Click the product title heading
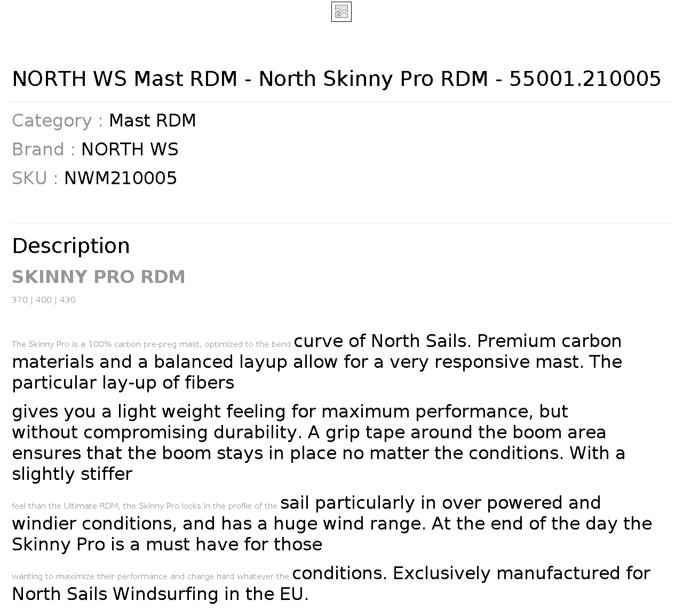 337,78
